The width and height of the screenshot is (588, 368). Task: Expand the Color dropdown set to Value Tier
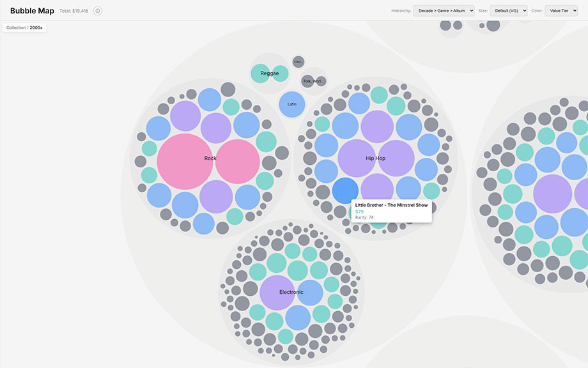point(561,11)
